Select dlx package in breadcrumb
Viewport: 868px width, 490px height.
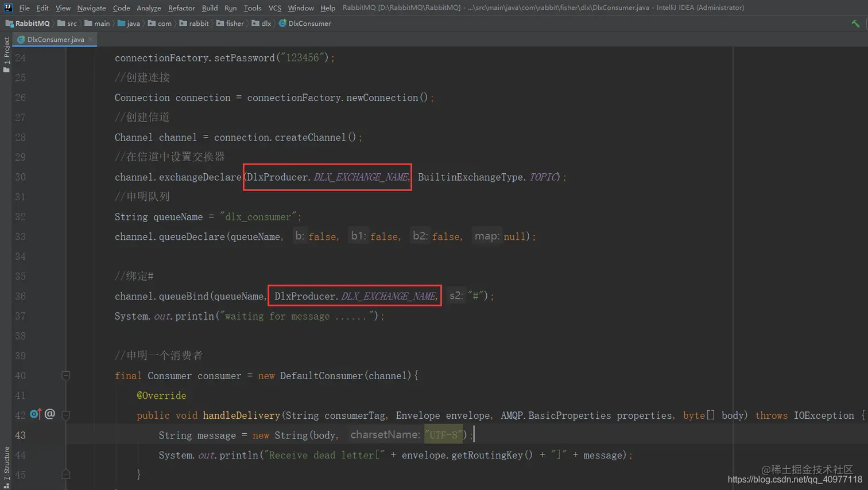click(x=261, y=24)
